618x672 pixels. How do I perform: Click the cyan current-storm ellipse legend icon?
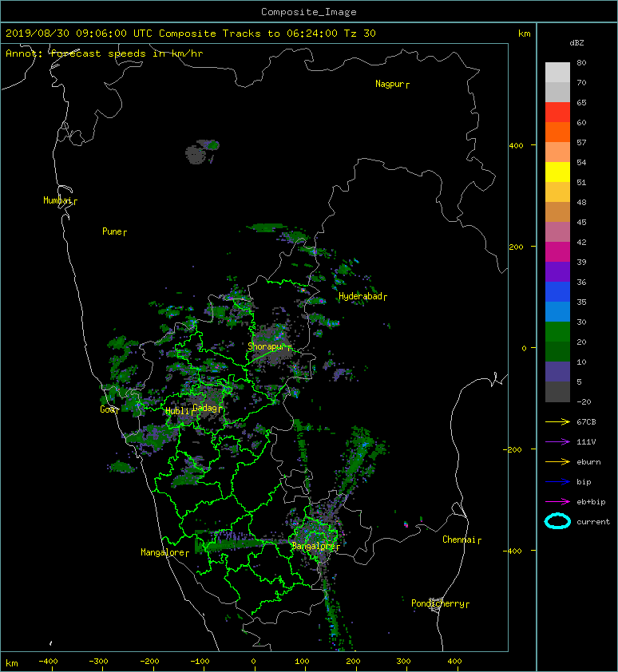[x=557, y=522]
